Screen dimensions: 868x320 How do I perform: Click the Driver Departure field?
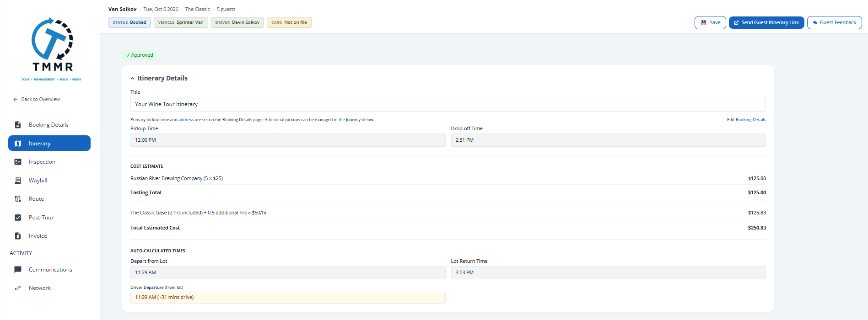(x=288, y=298)
